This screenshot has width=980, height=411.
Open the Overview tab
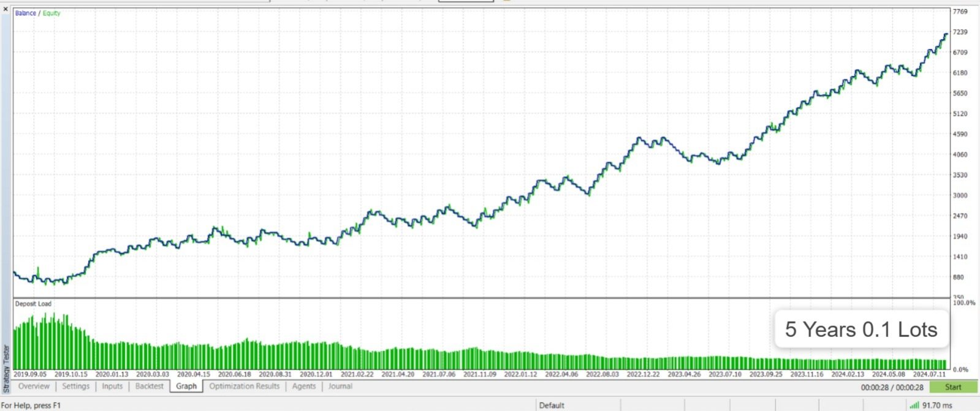click(34, 386)
